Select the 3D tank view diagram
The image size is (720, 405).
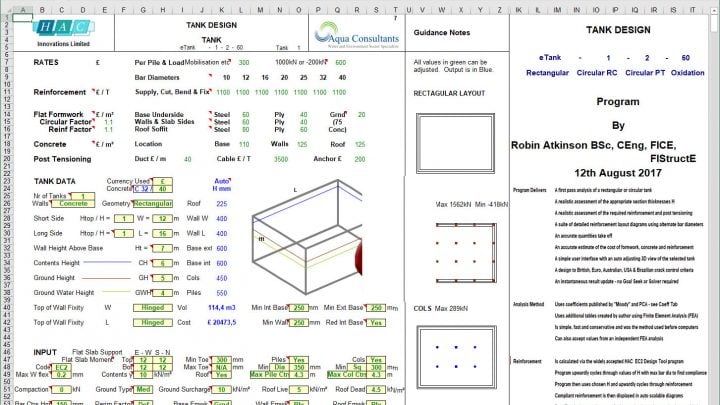pyautogui.click(x=307, y=236)
